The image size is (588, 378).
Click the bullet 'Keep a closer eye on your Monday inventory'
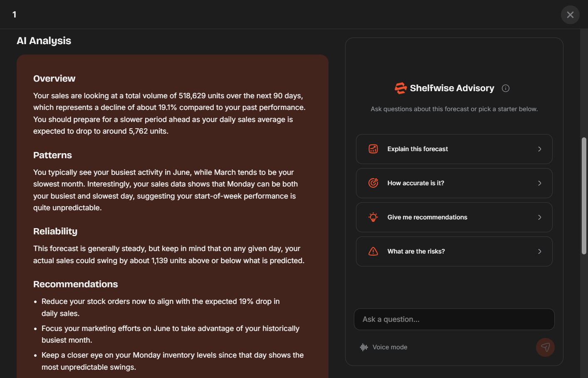pos(173,361)
